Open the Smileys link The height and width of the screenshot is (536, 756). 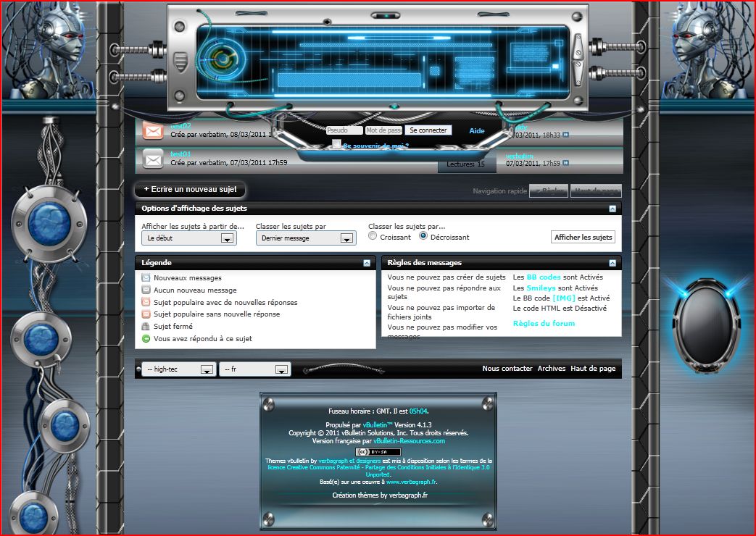tap(541, 288)
